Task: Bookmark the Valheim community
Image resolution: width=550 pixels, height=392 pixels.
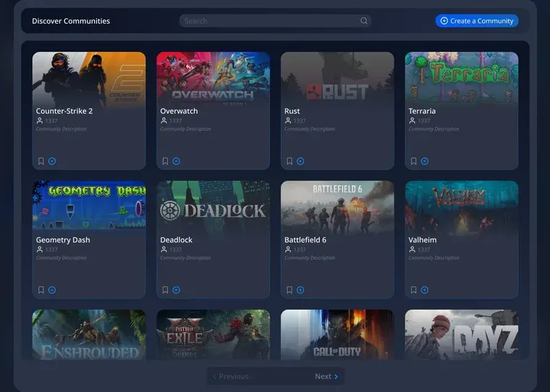Action: pyautogui.click(x=413, y=290)
